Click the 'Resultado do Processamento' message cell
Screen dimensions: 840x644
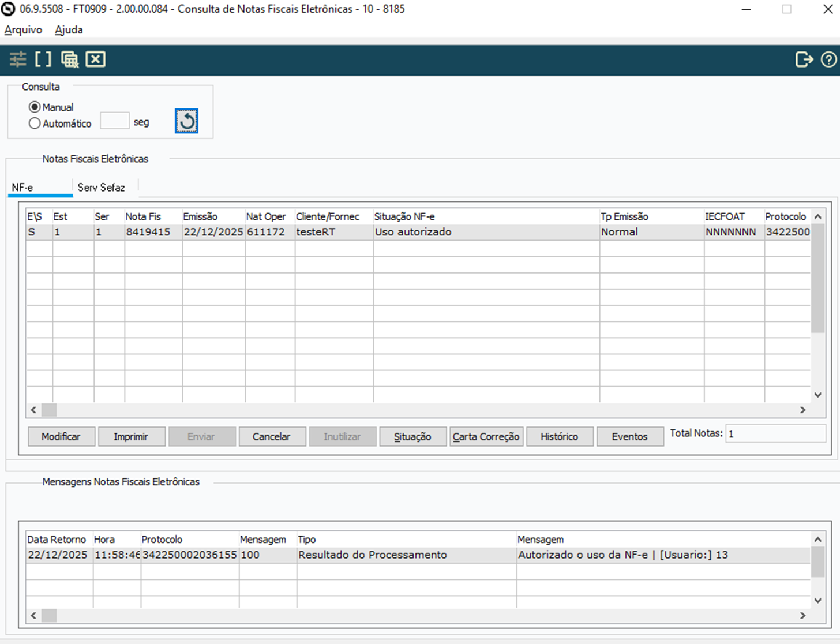(407, 555)
